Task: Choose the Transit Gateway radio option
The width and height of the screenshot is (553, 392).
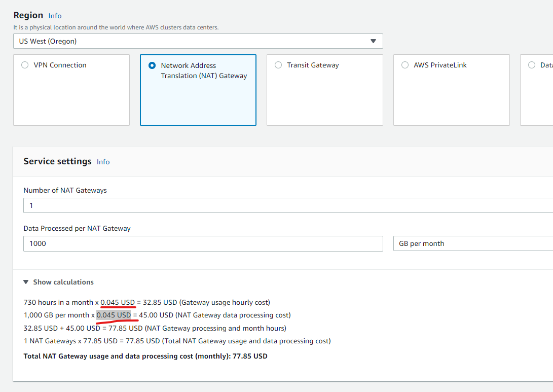Action: [x=278, y=65]
